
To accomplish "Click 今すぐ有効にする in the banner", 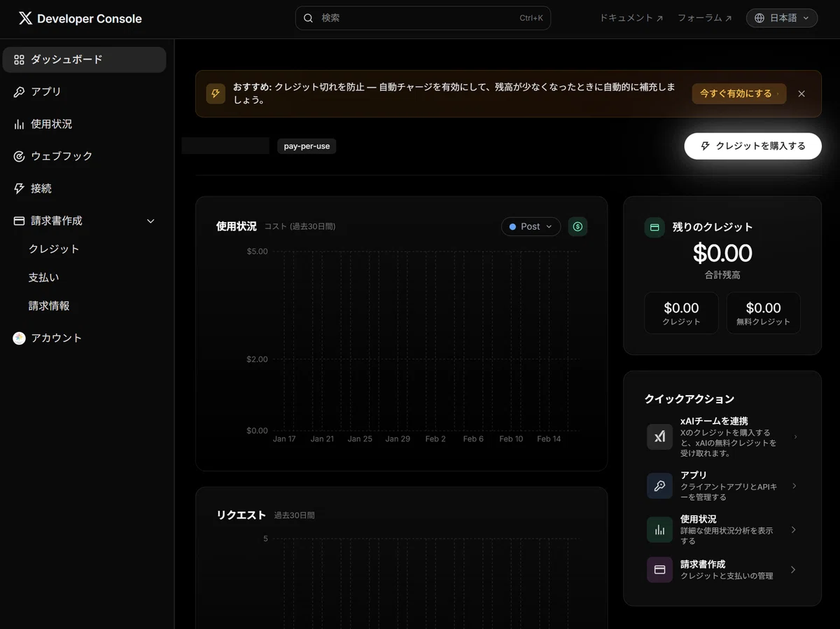I will pyautogui.click(x=739, y=94).
